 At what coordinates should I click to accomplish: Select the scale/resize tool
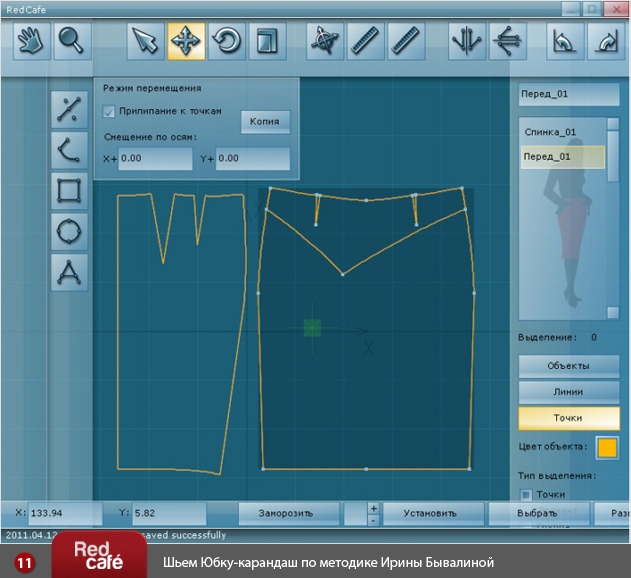click(268, 41)
